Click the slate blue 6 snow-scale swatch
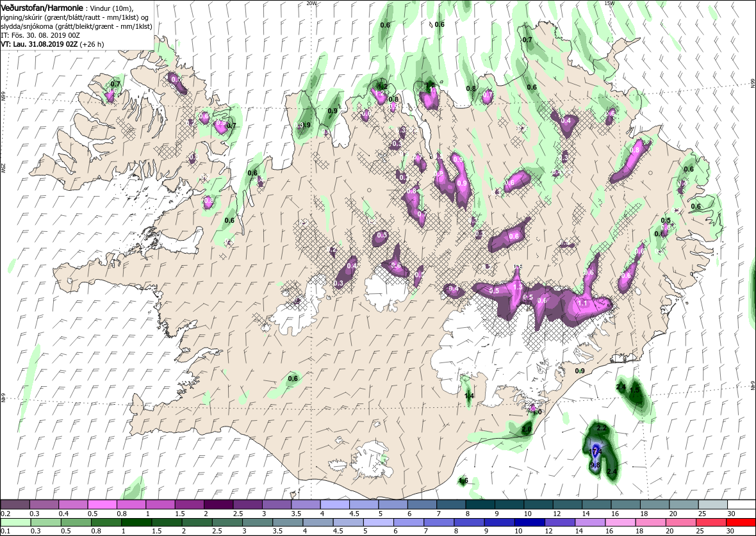 tap(422, 504)
